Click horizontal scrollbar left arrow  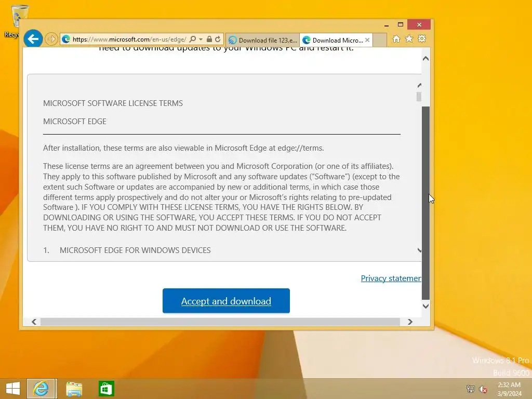34,322
